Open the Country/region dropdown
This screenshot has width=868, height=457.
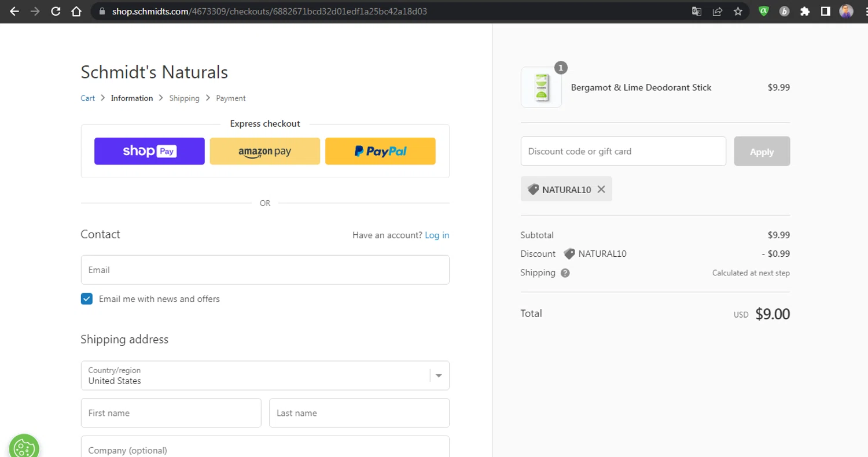click(265, 375)
